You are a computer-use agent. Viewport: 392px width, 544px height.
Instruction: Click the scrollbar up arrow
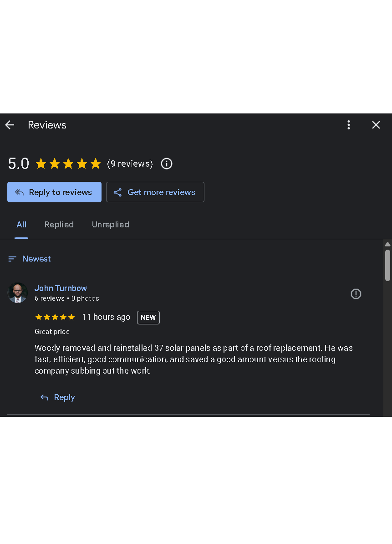(387, 245)
